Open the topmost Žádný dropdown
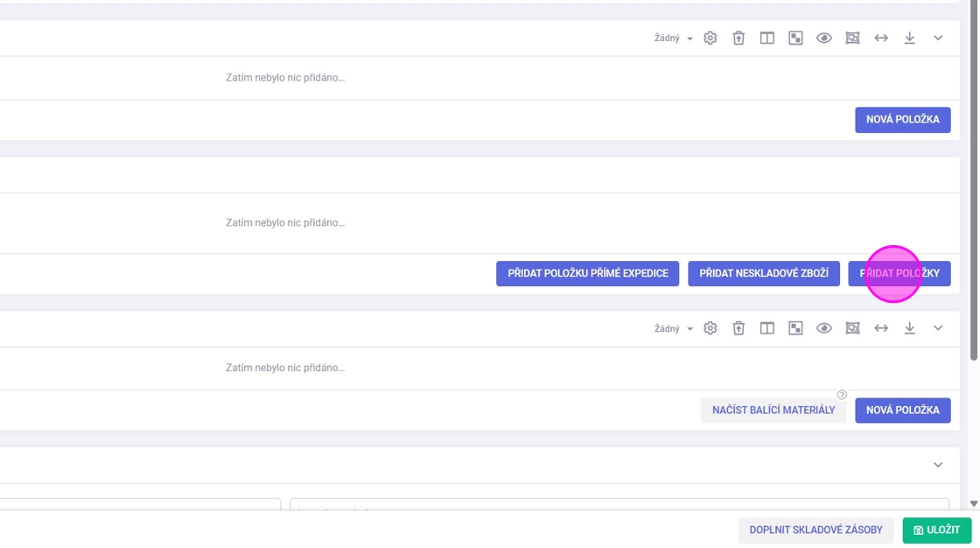The image size is (980, 548). [x=673, y=39]
